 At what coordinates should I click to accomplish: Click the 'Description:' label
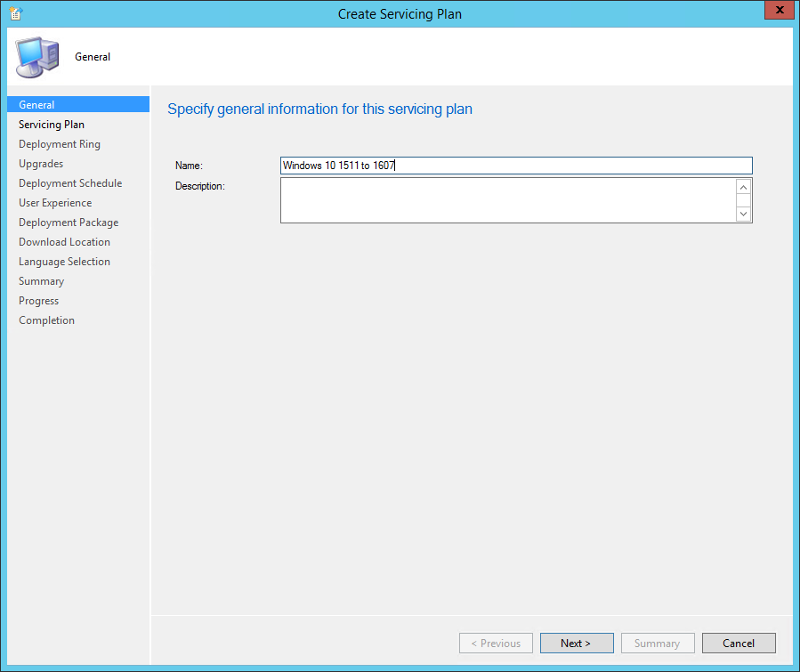click(200, 186)
